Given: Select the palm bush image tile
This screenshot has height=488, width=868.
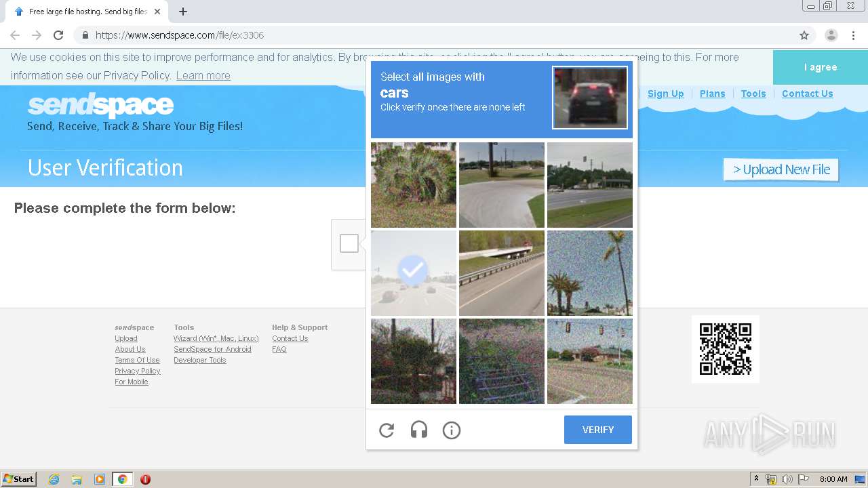Looking at the screenshot, I should point(414,185).
